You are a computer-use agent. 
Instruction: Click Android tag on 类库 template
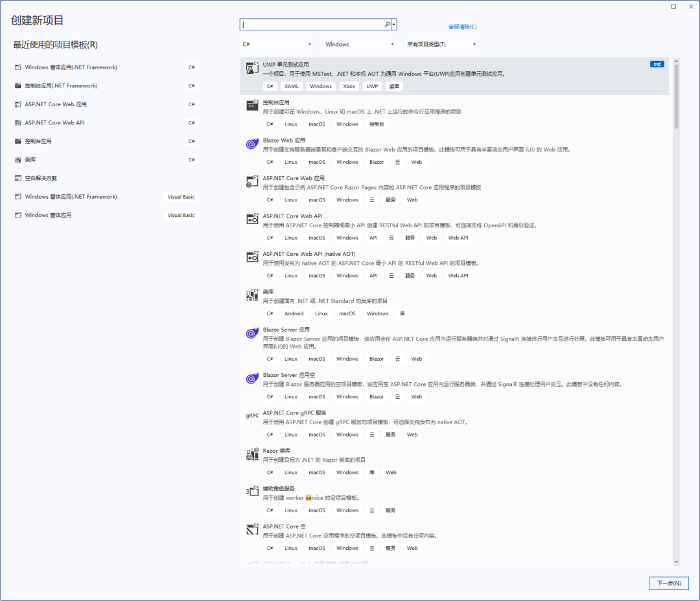click(x=294, y=313)
